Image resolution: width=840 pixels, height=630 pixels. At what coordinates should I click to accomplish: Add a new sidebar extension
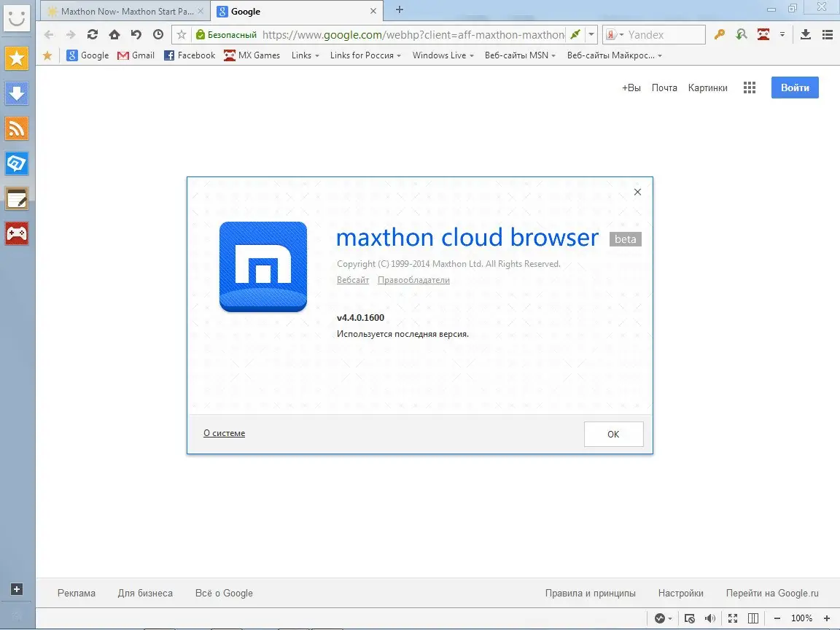point(17,589)
